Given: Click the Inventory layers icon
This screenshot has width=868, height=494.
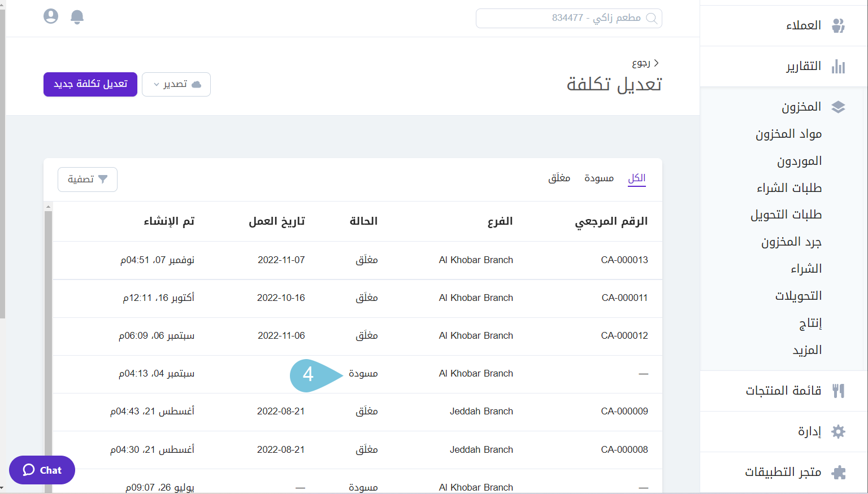Looking at the screenshot, I should click(x=838, y=107).
